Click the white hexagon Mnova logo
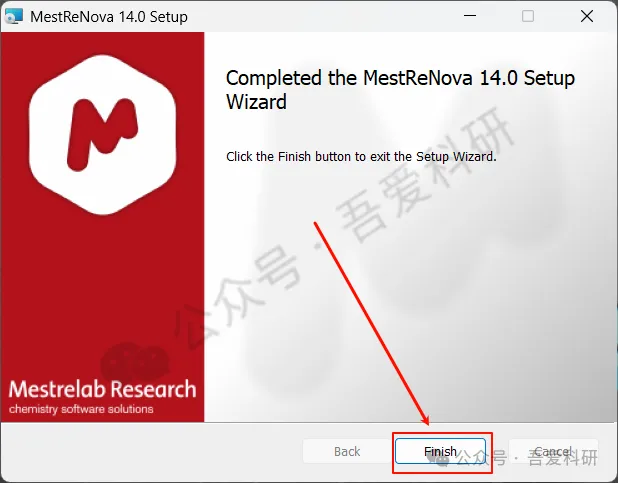 tap(102, 135)
